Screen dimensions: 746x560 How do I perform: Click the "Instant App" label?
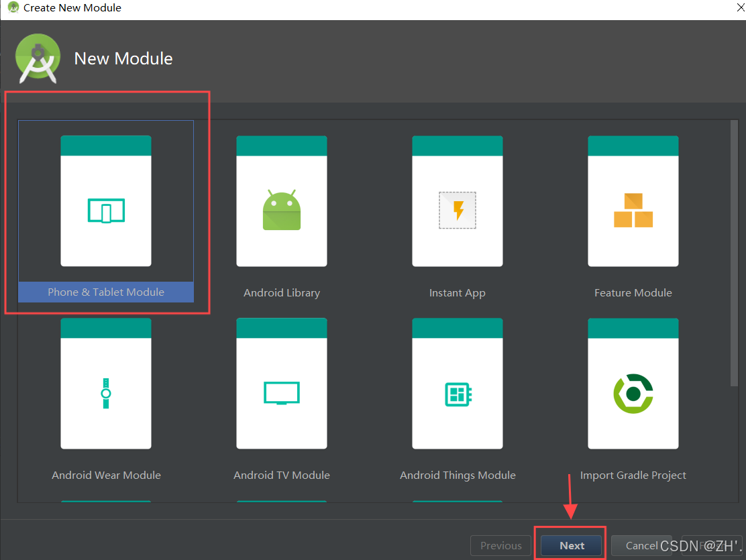(x=458, y=292)
